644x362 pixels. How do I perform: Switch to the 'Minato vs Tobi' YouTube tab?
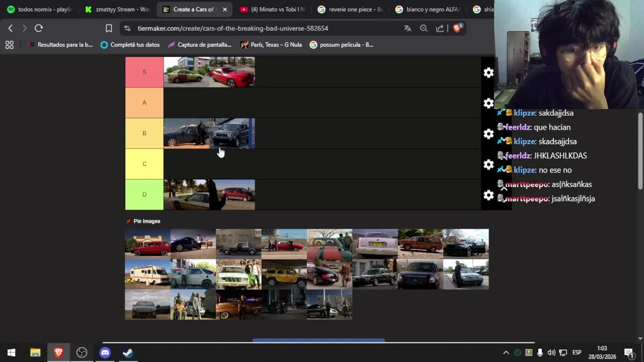272,10
